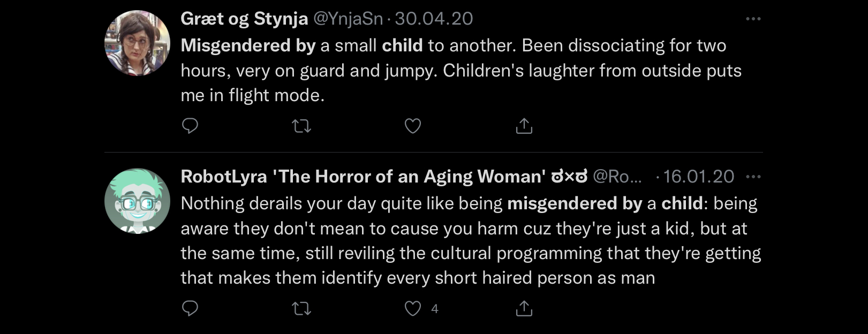Viewport: 868px width, 334px height.
Task: Reply to Græt og Stynja's tweet
Action: (x=190, y=126)
